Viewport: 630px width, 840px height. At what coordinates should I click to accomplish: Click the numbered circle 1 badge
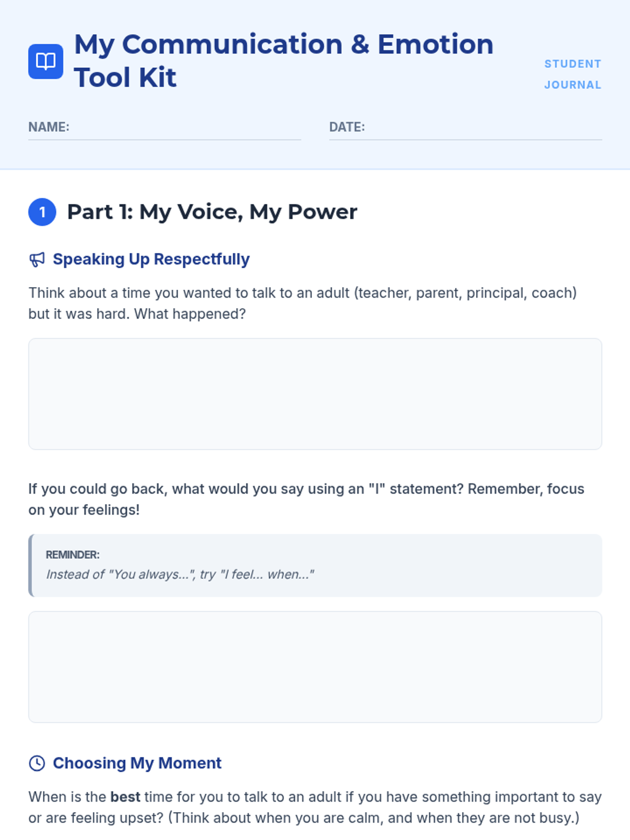(42, 212)
